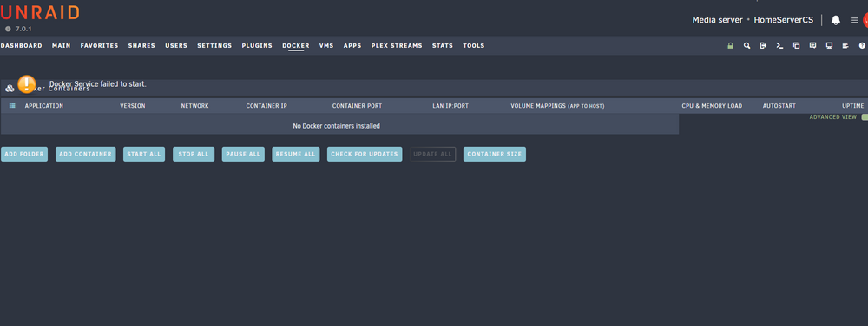The image size is (868, 326).
Task: Click the Container Size button
Action: pos(495,154)
